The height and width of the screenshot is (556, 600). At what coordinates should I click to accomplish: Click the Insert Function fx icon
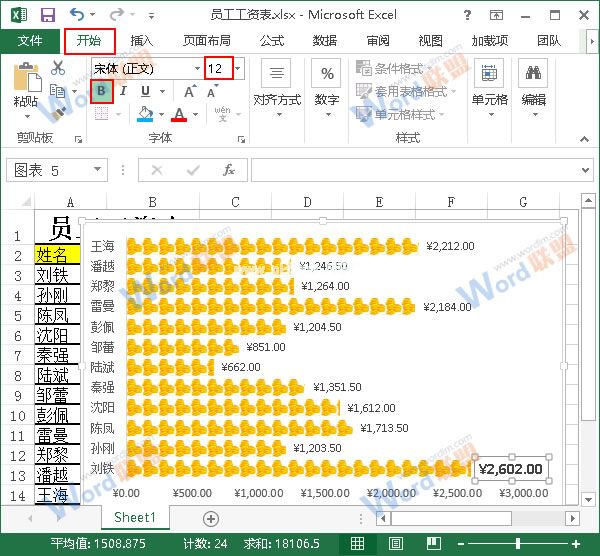[x=229, y=170]
